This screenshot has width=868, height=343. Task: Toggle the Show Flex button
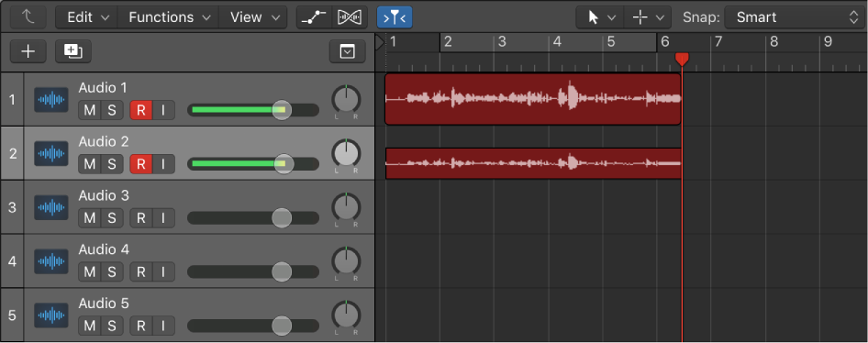[x=350, y=17]
